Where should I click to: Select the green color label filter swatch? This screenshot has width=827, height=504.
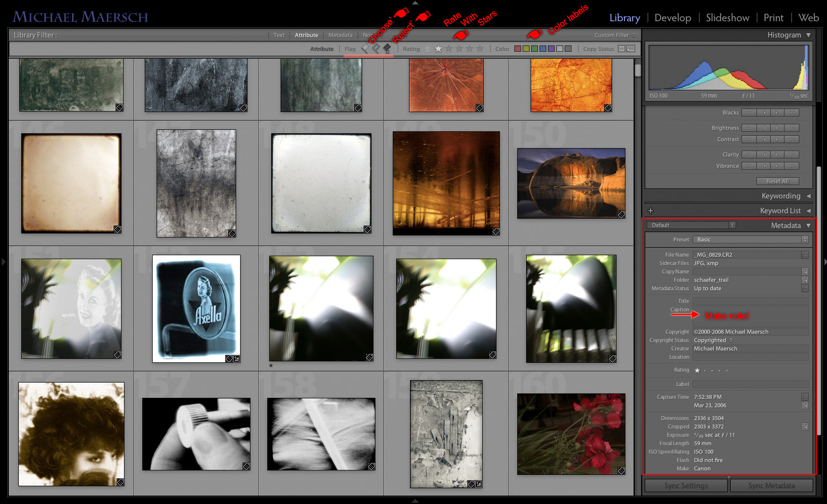click(534, 48)
